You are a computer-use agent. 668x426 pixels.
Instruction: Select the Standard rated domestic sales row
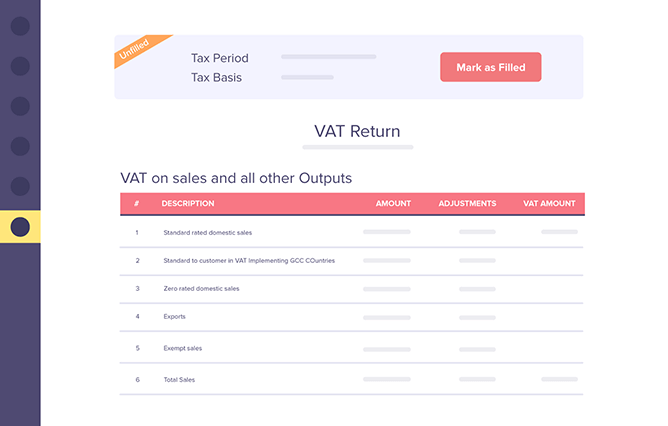click(x=208, y=232)
